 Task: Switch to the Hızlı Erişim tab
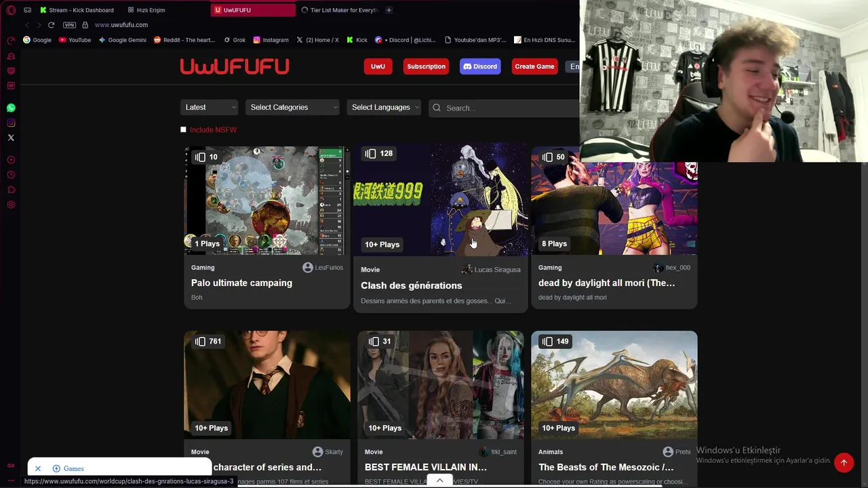(146, 10)
